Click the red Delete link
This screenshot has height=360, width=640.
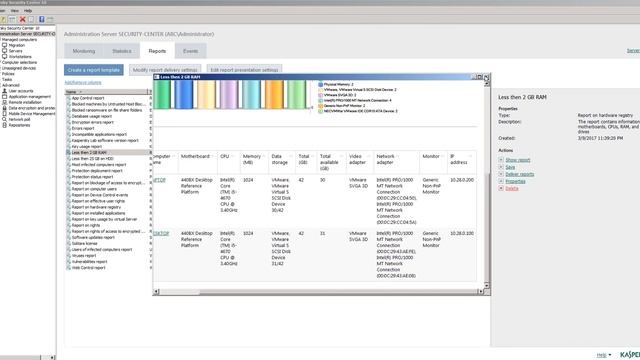tap(512, 188)
